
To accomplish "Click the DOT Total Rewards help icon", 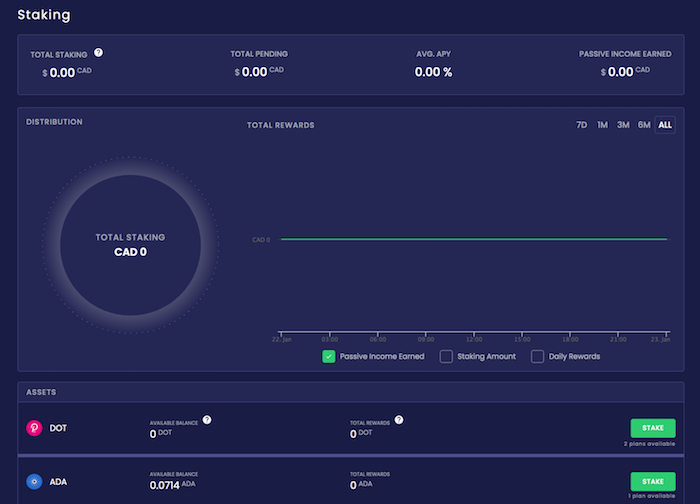I will [399, 420].
